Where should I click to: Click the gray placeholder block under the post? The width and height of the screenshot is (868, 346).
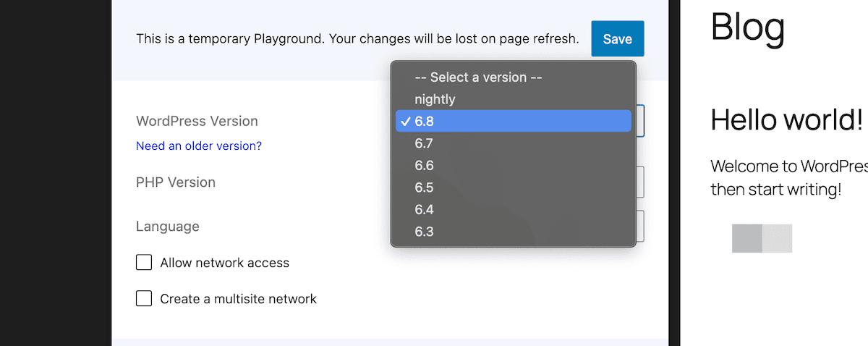pos(762,238)
